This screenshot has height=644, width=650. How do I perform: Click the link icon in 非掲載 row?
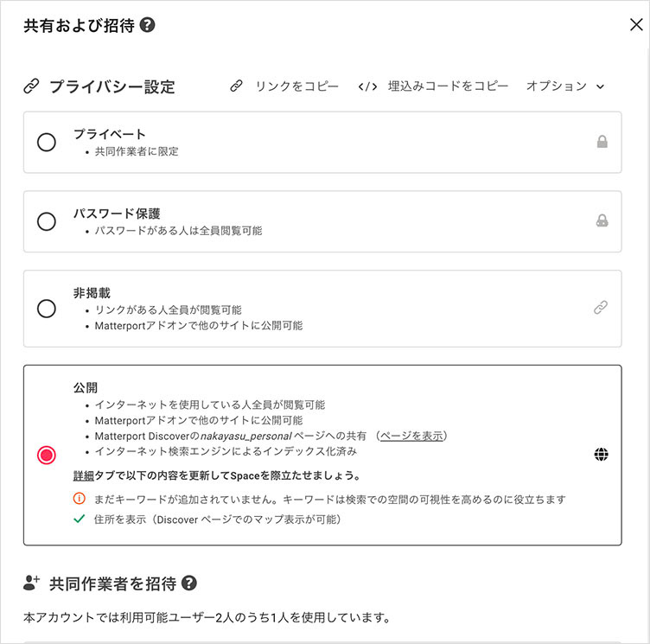(x=601, y=308)
